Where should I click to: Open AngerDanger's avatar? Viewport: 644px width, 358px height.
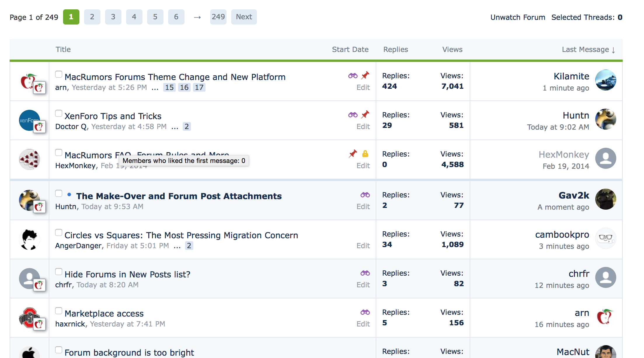[29, 239]
